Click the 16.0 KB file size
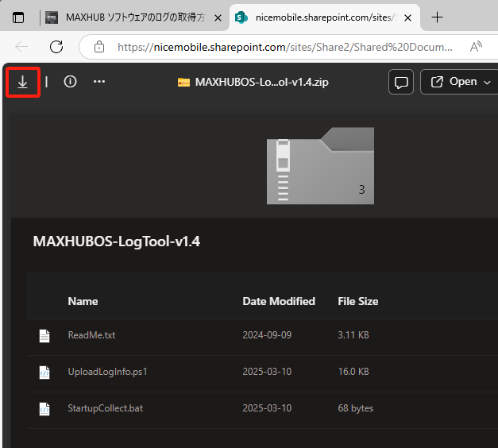 (353, 372)
